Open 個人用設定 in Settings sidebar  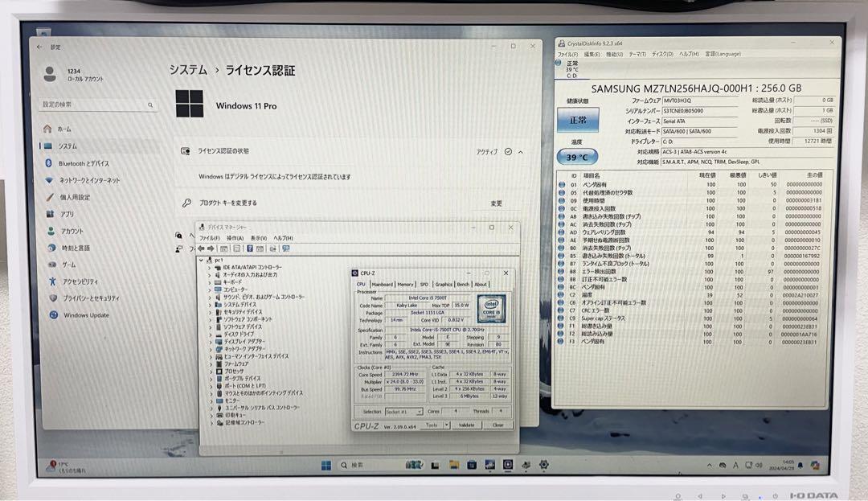[x=68, y=197]
